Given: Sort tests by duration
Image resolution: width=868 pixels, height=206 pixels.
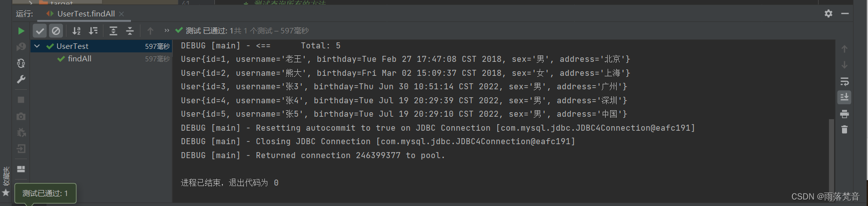Looking at the screenshot, I should tap(93, 31).
